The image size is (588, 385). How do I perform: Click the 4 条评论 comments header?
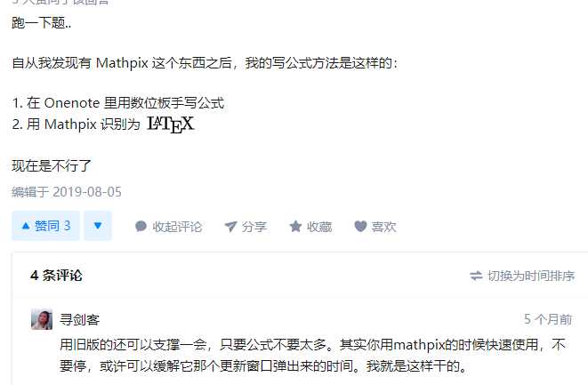point(56,276)
